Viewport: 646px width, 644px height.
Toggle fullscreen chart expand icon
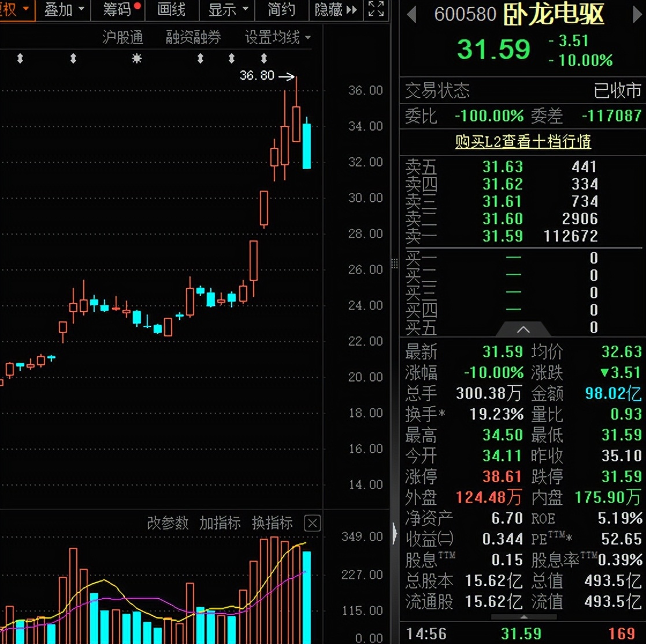point(376,9)
